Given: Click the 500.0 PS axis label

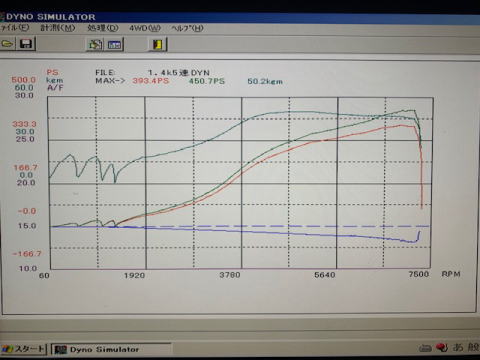Looking at the screenshot, I should (x=23, y=80).
